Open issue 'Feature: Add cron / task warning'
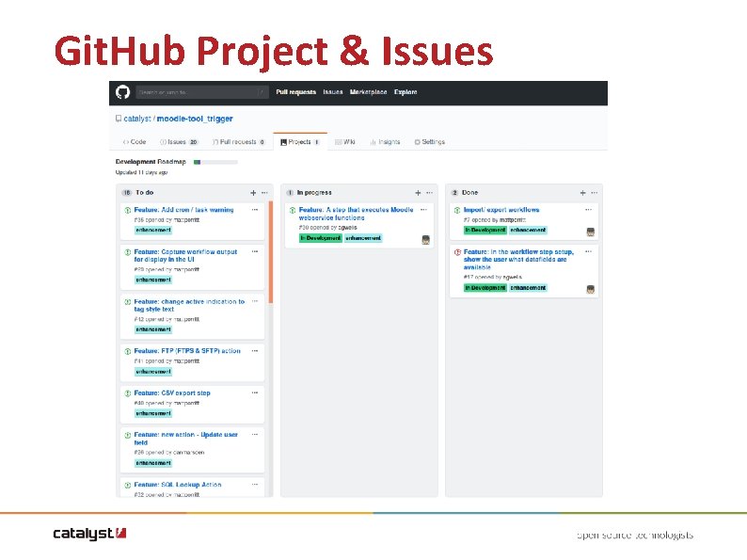Viewport: 747px width, 560px height. 183,210
